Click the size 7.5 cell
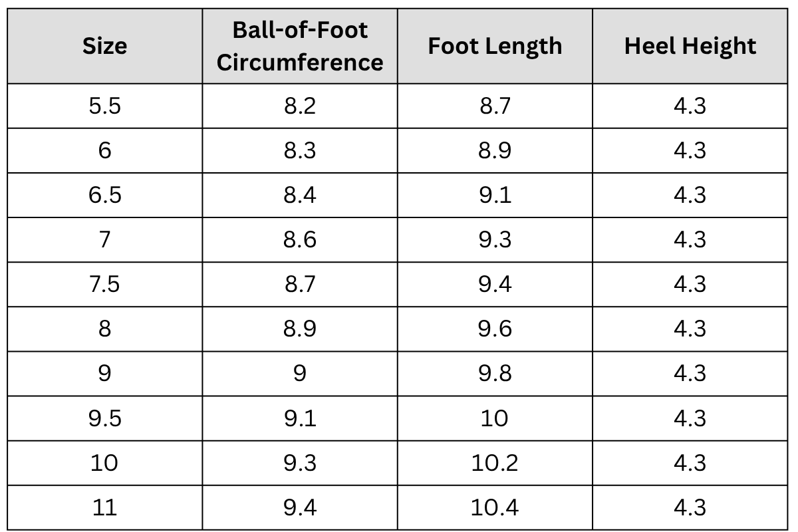798x532 pixels. click(104, 284)
